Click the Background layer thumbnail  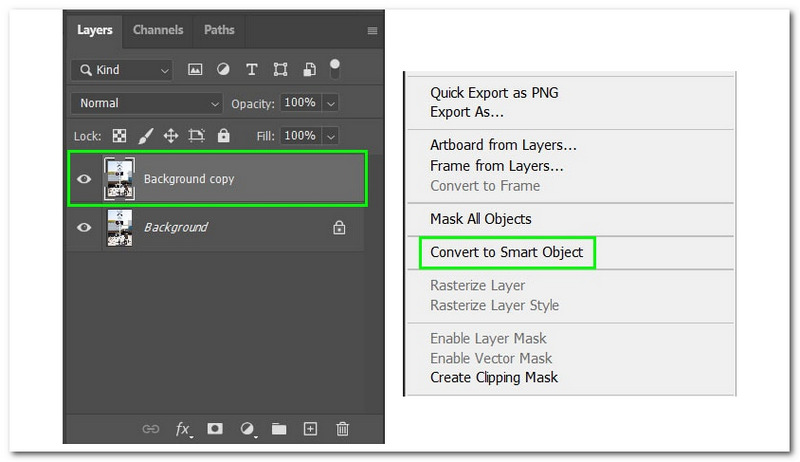click(x=120, y=227)
